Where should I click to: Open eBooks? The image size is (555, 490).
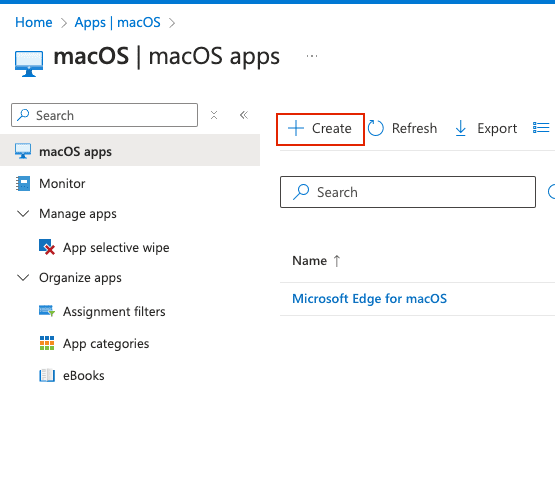pos(84,376)
